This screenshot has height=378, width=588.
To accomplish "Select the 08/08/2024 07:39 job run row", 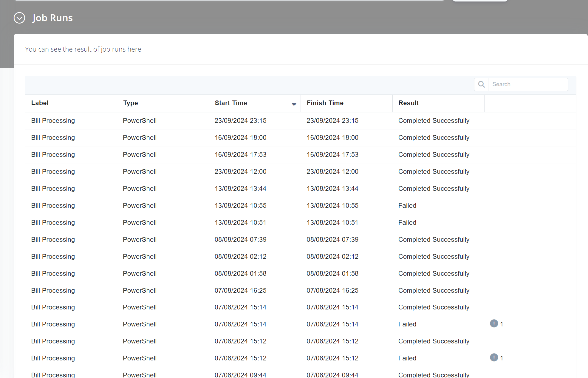I will [240, 240].
